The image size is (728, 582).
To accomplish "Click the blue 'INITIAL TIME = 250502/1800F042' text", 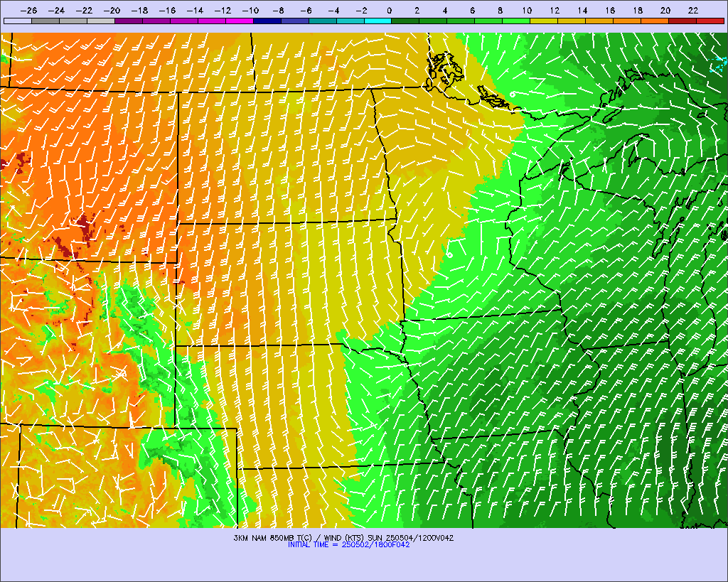I will [x=348, y=545].
